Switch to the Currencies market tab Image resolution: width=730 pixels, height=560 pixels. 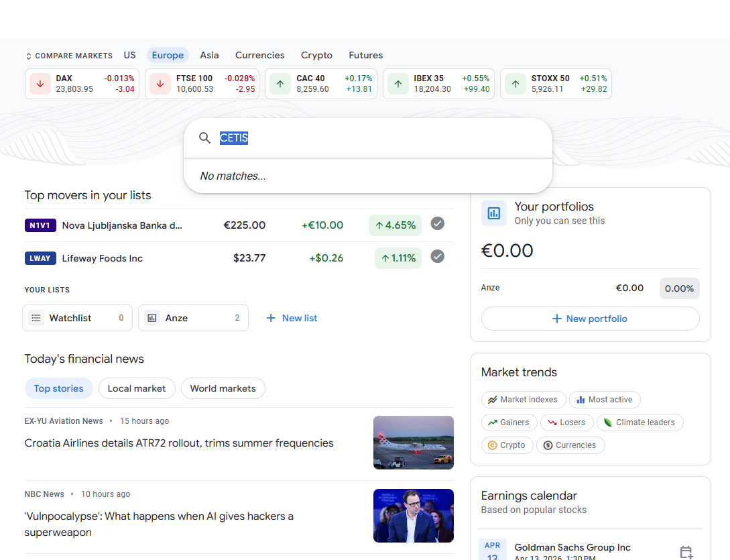point(259,55)
